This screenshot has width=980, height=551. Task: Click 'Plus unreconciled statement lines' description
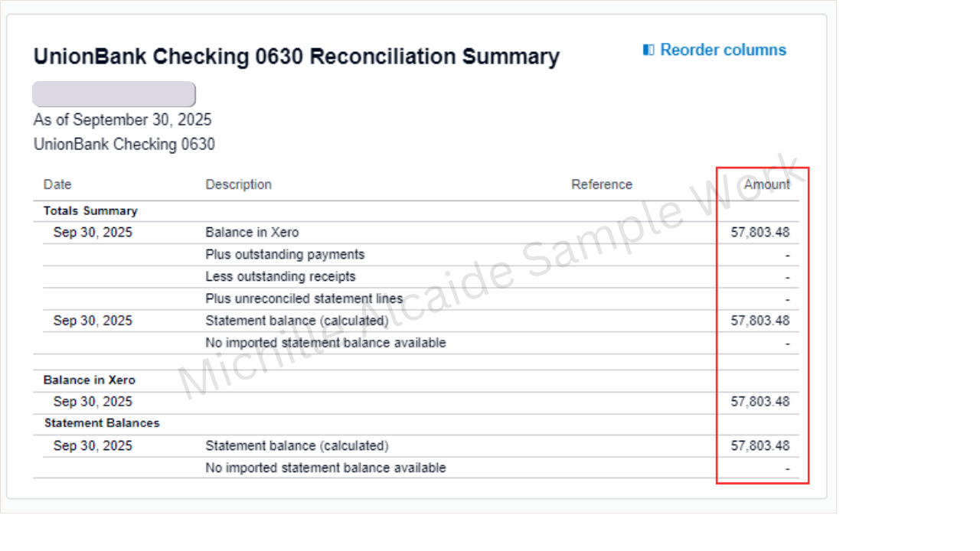tap(304, 298)
